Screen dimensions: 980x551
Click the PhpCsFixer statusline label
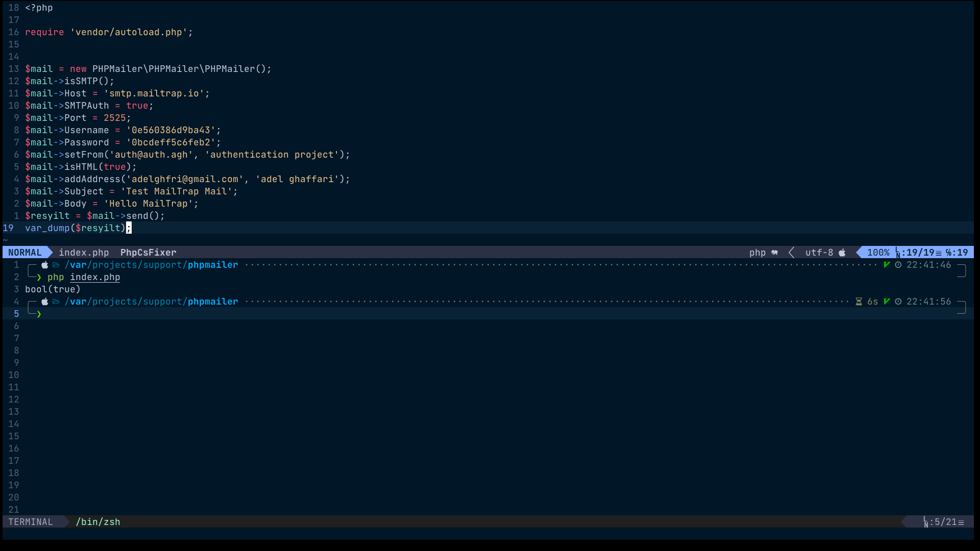coord(149,253)
